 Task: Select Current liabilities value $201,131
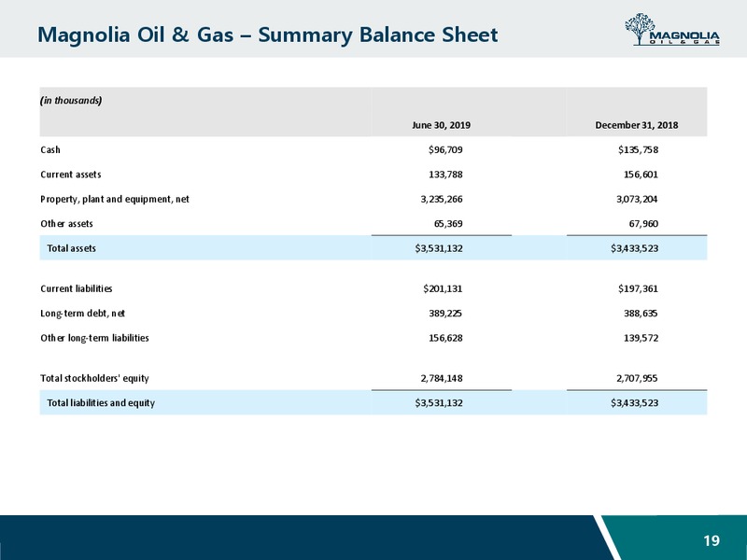pyautogui.click(x=443, y=289)
